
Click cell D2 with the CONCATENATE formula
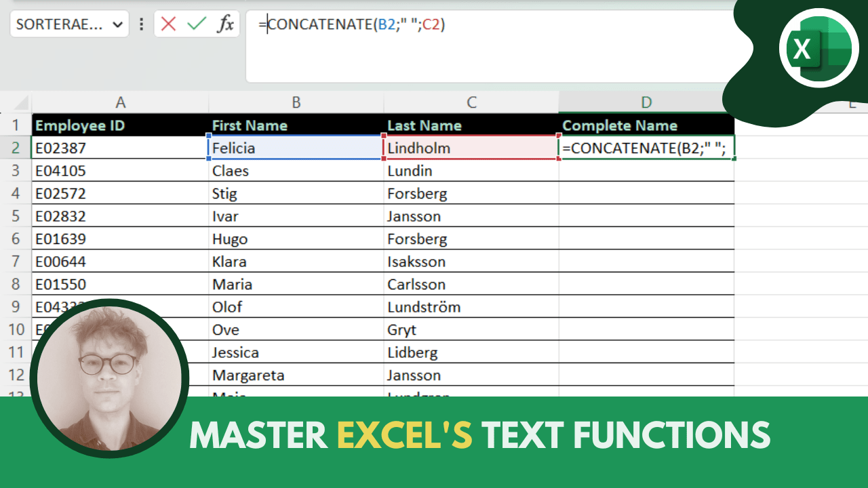(x=646, y=148)
